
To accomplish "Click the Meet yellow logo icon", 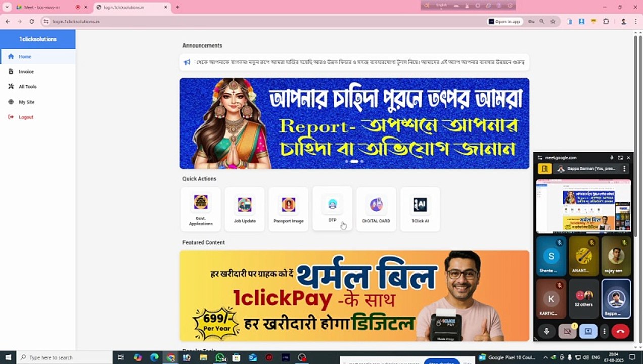I will 544,169.
